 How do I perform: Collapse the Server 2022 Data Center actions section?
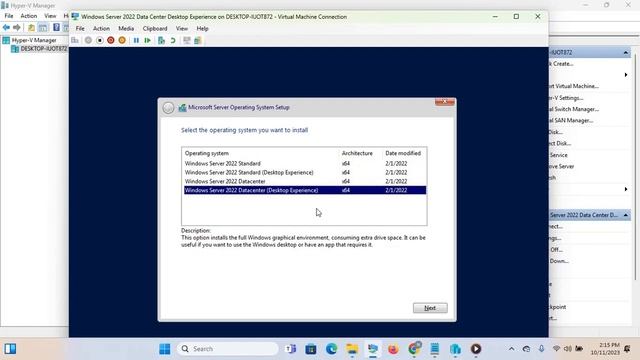click(626, 215)
